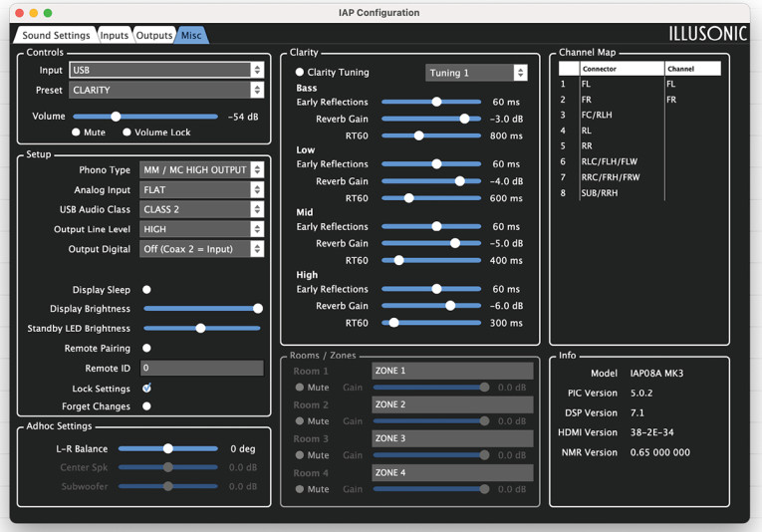The image size is (762, 532).
Task: Expand the Preset CLARITY dropdown
Action: (166, 91)
